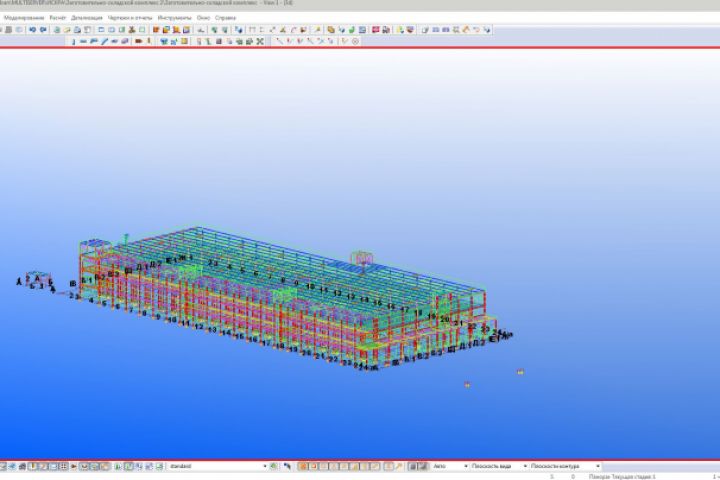Open the Справка menu
Screen dimensions: 720x480
(x=226, y=18)
